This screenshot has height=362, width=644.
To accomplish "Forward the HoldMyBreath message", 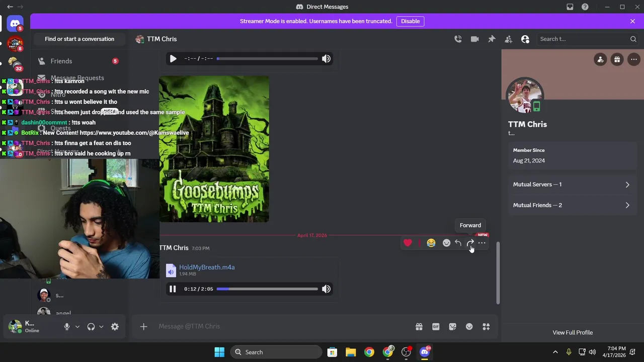I will tap(470, 243).
